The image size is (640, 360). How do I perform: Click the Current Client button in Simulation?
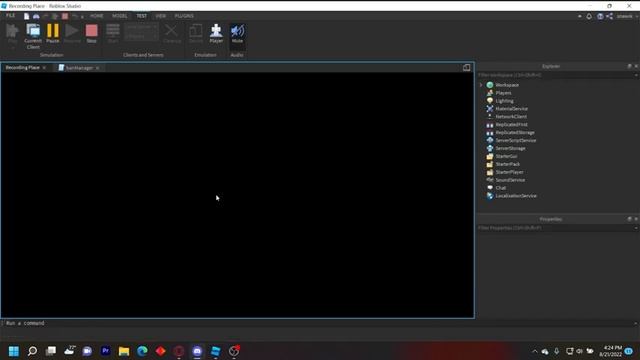point(33,36)
